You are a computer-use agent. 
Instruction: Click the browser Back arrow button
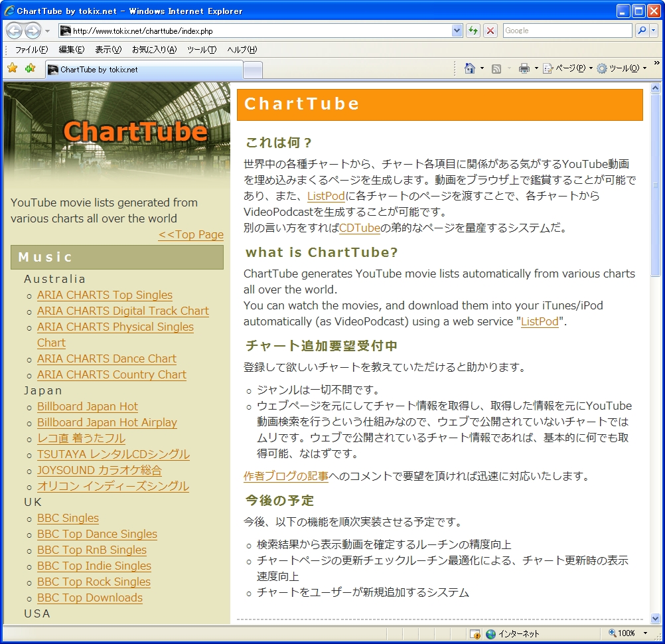tap(15, 31)
